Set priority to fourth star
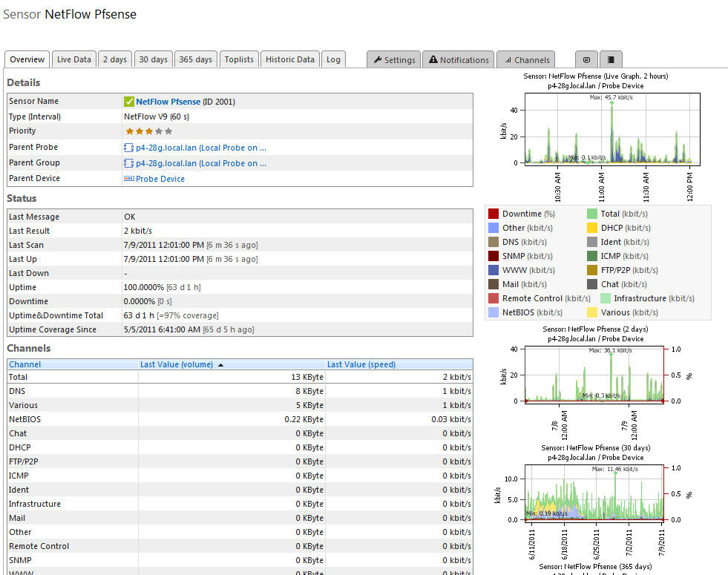The width and height of the screenshot is (728, 575). (x=159, y=131)
